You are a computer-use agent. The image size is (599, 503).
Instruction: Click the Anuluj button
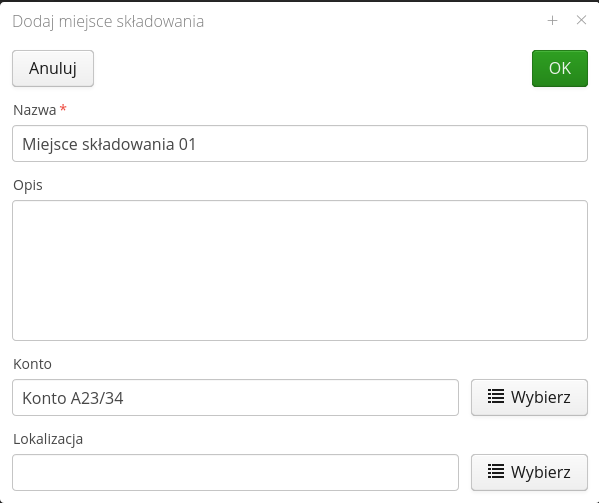coord(53,68)
